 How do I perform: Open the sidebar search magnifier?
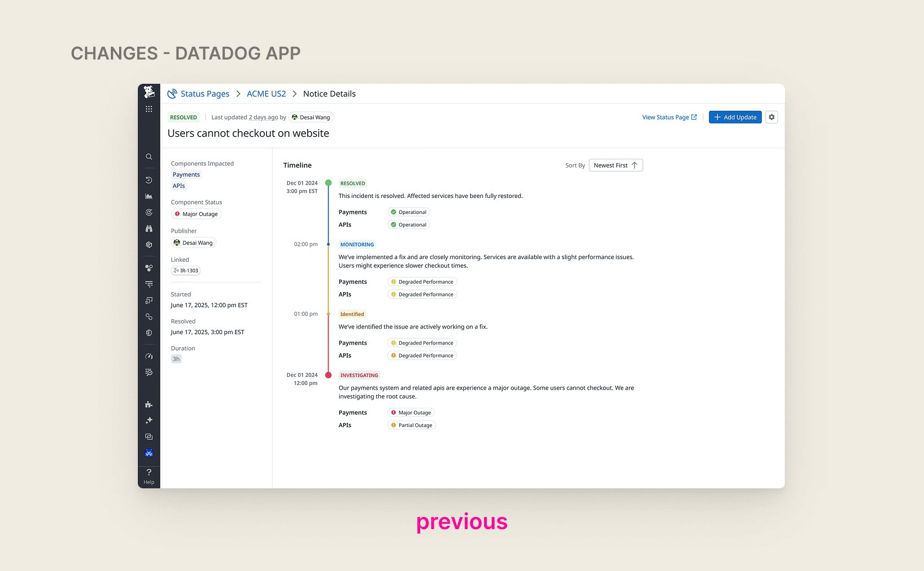(149, 157)
